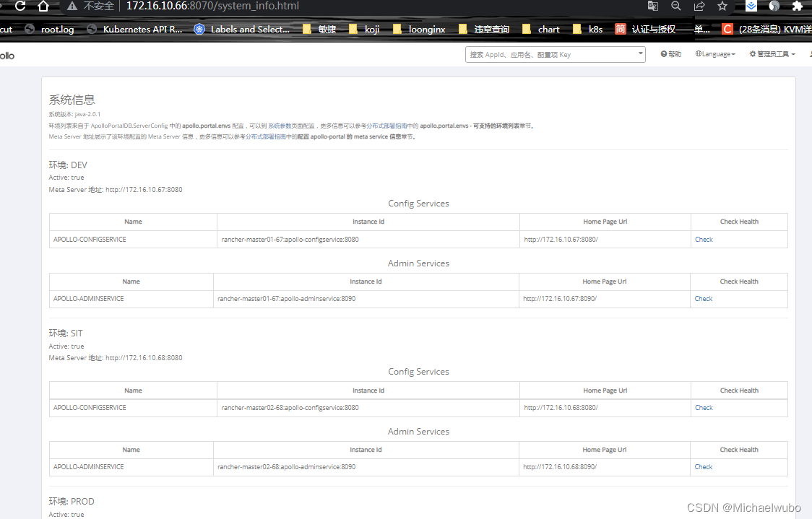
Task: Open the 认证与授权 bookmark
Action: (x=662, y=30)
